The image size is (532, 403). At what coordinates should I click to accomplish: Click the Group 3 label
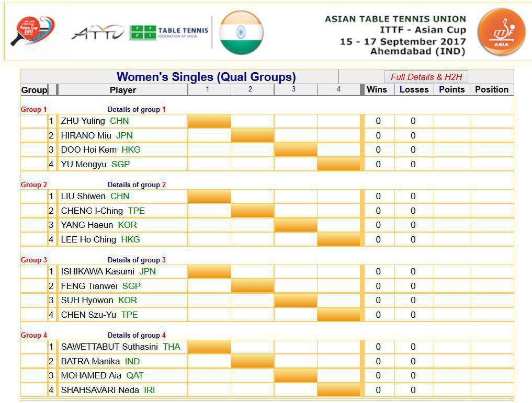(x=34, y=260)
